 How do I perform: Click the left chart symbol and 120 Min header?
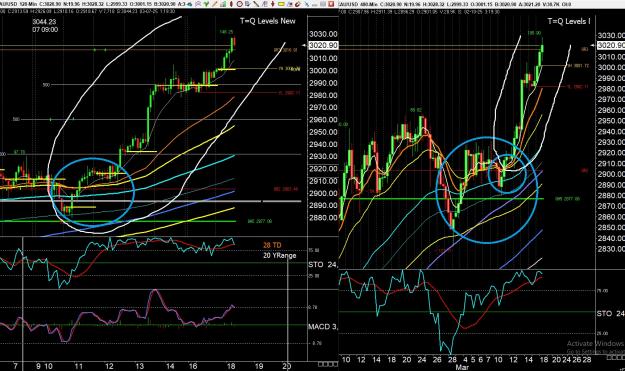[x=18, y=4]
